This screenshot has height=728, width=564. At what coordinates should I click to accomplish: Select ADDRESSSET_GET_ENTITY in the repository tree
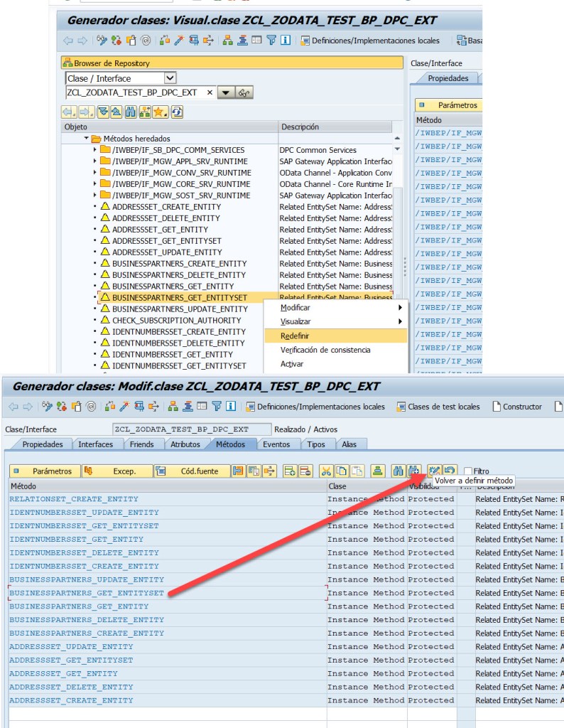click(x=160, y=230)
